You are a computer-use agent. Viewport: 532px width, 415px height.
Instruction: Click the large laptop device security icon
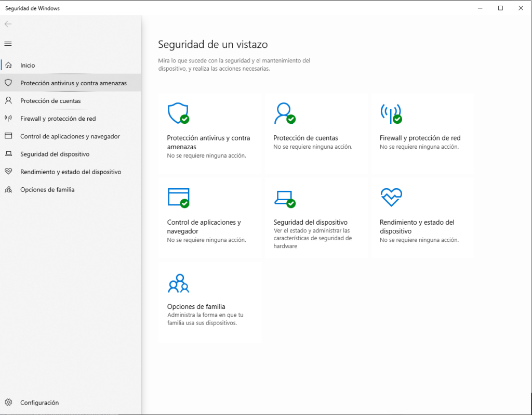pos(285,199)
